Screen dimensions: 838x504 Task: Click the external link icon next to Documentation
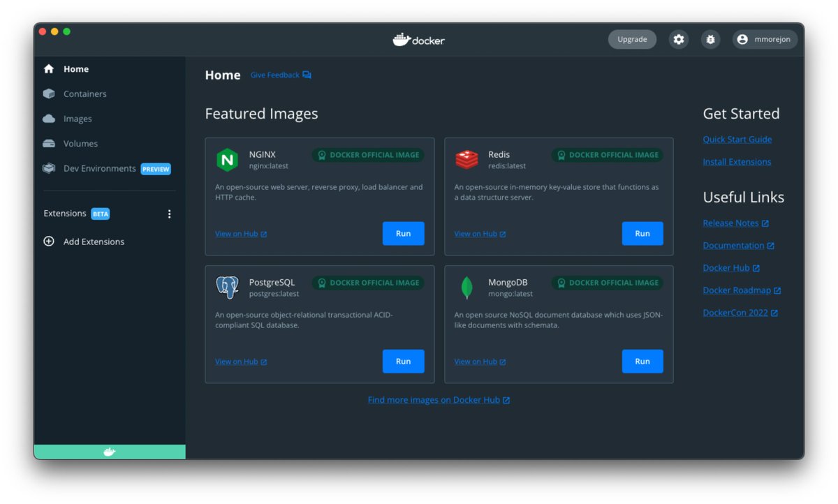pyautogui.click(x=771, y=246)
